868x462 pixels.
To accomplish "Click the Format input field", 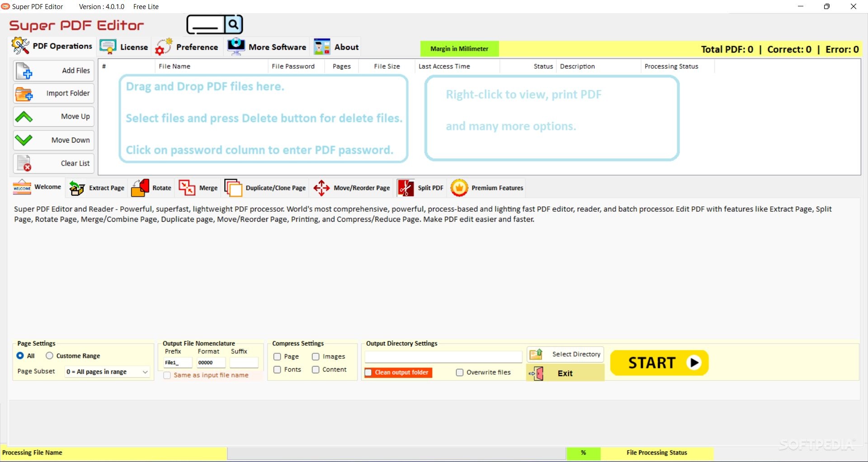I will pos(211,362).
